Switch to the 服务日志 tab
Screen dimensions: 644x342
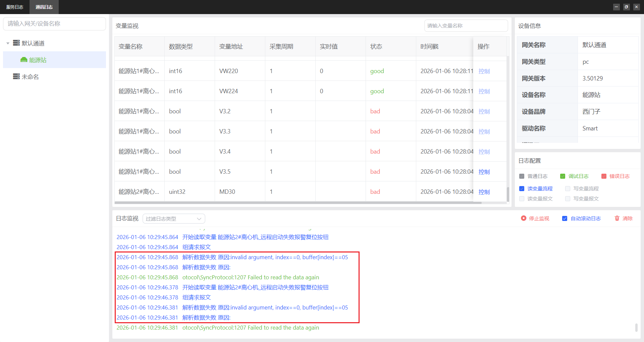(15, 7)
